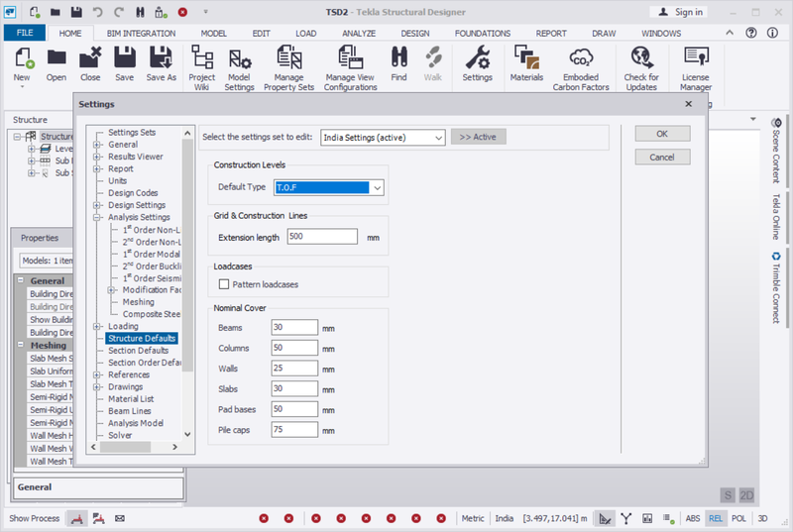Expand the Drawings tree node
793x532 pixels.
point(96,387)
